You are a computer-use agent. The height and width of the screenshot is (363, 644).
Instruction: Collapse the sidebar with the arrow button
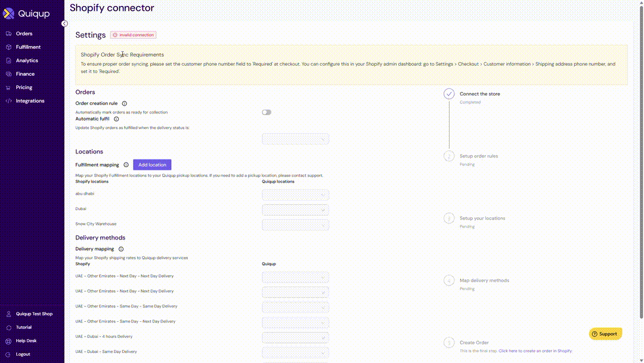(64, 23)
